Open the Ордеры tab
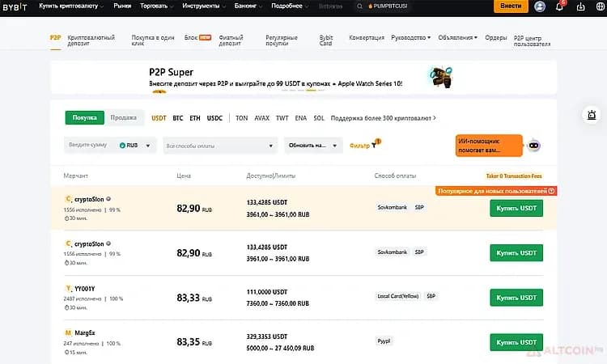Viewport: 607px width, 364px height. pos(496,37)
